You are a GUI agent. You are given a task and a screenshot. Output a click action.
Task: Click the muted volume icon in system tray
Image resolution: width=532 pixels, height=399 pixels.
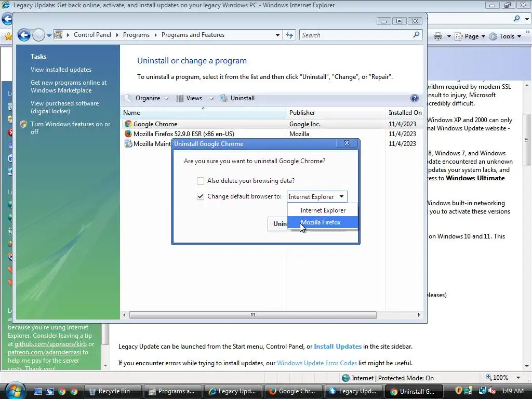tap(492, 391)
